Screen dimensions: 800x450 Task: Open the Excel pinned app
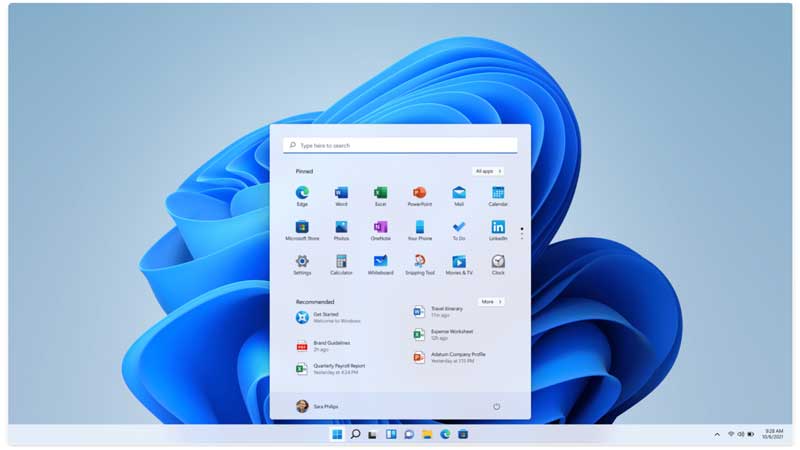click(x=381, y=196)
